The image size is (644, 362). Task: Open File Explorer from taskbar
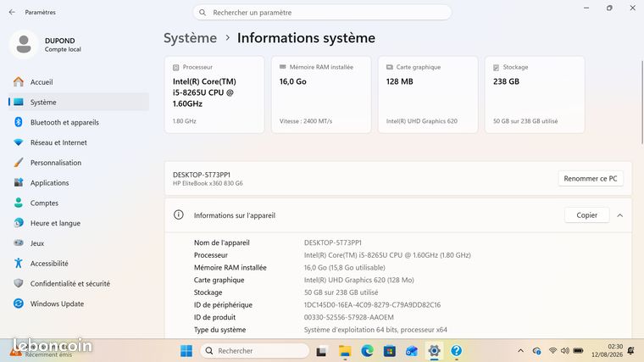(345, 351)
